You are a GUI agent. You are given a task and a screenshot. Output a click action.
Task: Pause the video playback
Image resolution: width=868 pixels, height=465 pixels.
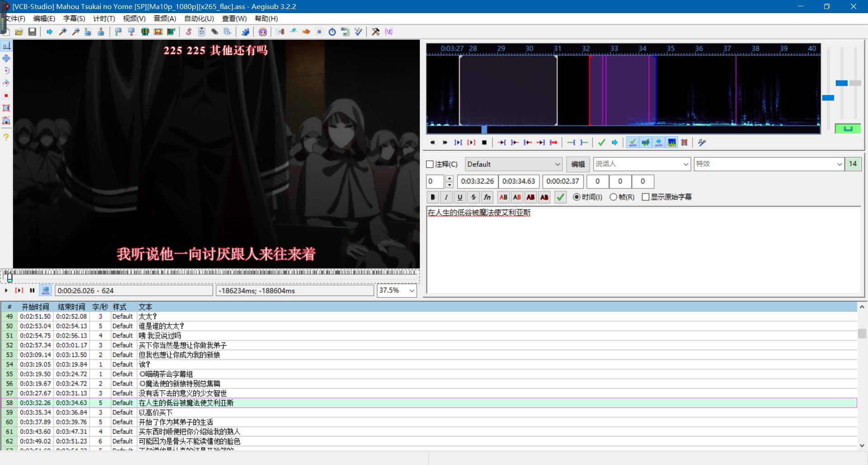(x=32, y=291)
